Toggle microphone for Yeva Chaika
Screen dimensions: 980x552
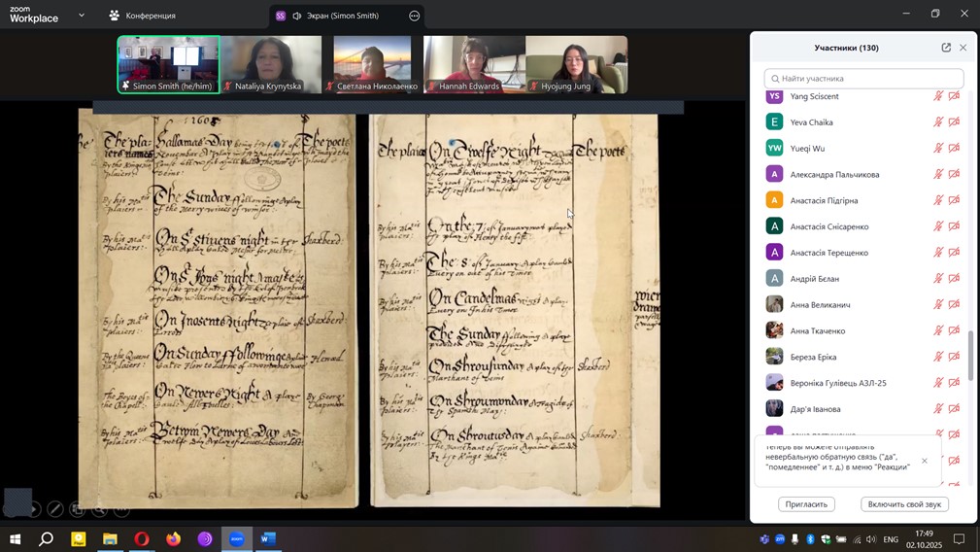coord(938,122)
